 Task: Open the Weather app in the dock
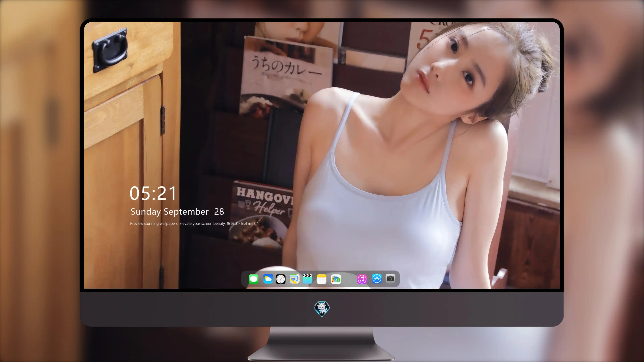(x=268, y=279)
